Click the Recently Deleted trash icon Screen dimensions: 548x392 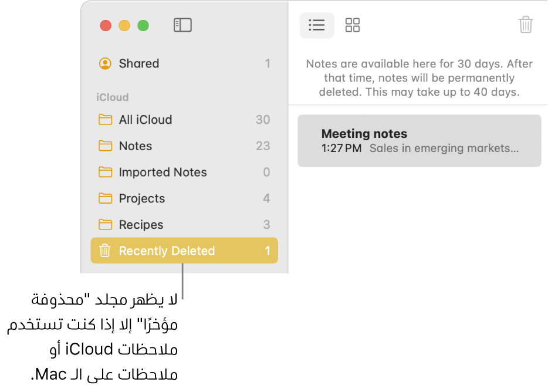[x=105, y=251]
